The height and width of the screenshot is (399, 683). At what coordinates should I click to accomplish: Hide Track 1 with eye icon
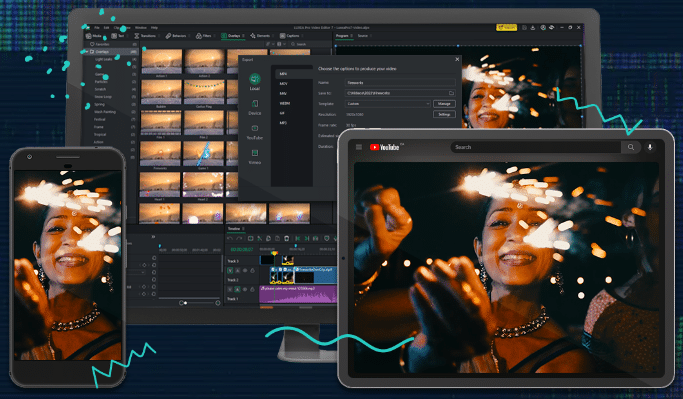(x=245, y=289)
